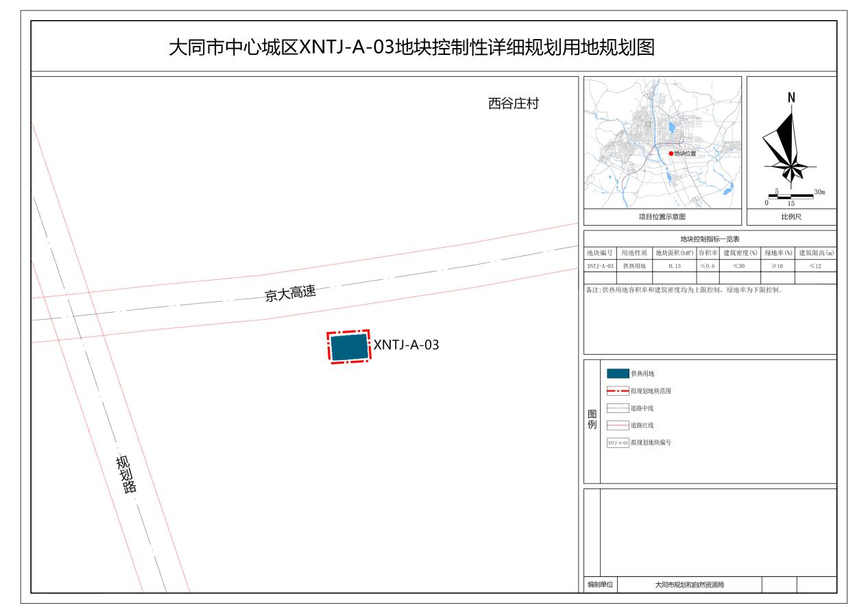The image size is (868, 614).
Task: Click the 地块控制指标一览表 table heading
Action: point(710,239)
